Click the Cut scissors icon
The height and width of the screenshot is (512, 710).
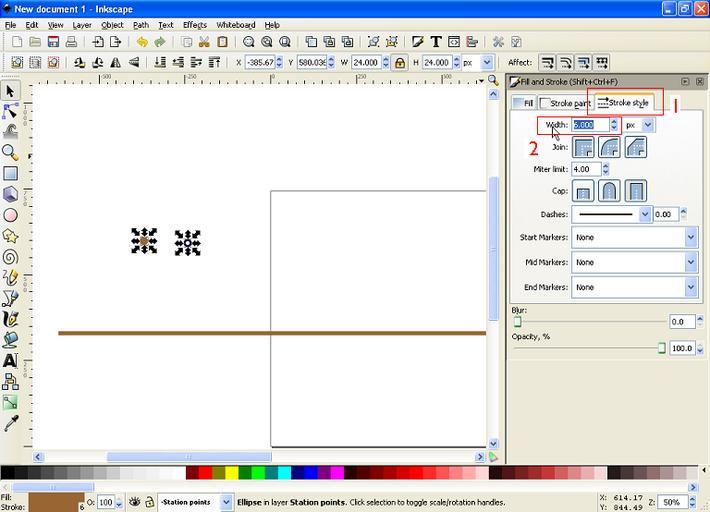(204, 42)
